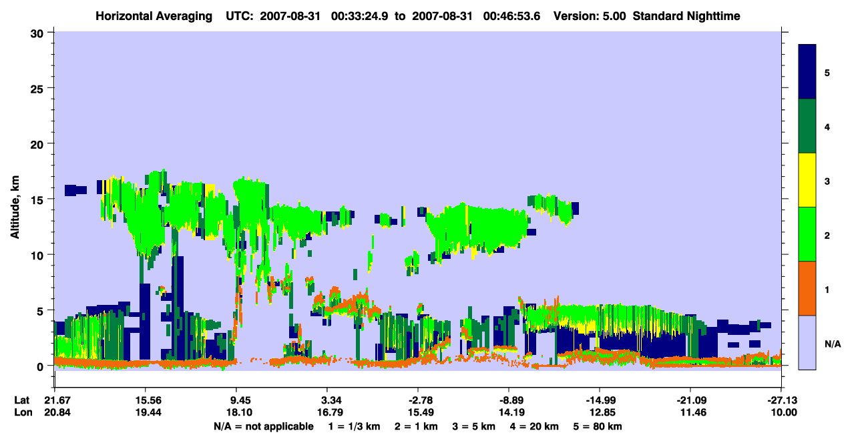Click the dark green color bar segment labeled 4
Screen dimensions: 868x445
click(x=807, y=126)
